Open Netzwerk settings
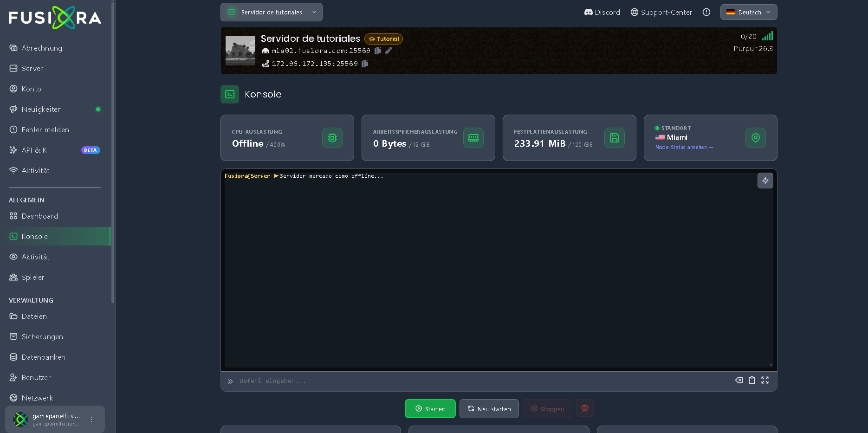This screenshot has width=868, height=433. pos(55,398)
